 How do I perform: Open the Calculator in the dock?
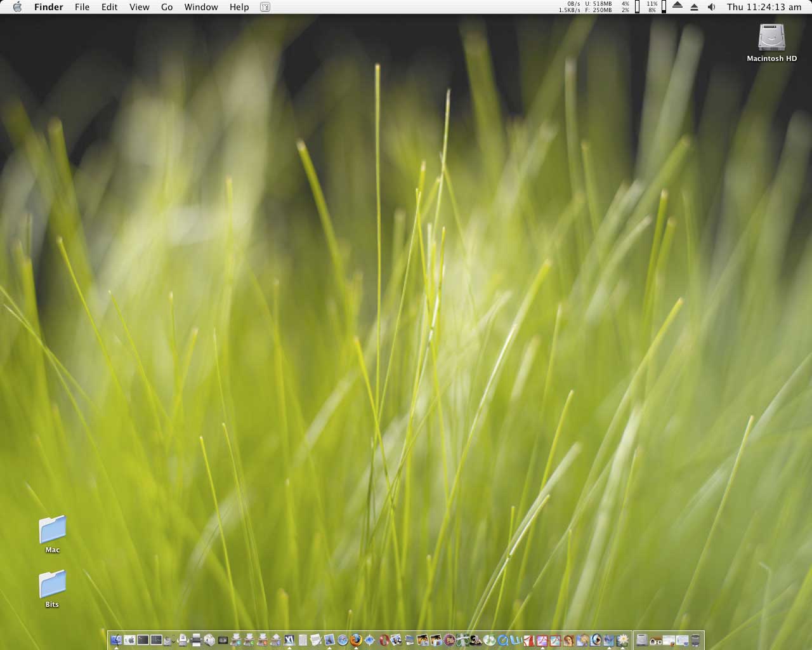tap(303, 640)
